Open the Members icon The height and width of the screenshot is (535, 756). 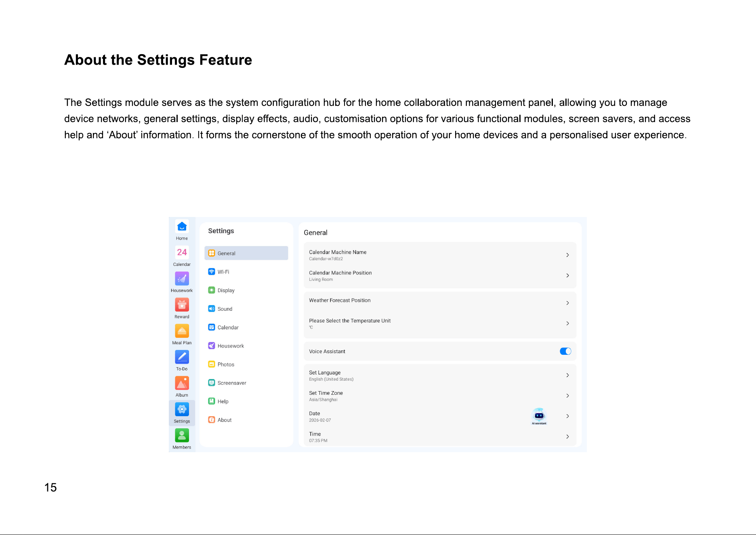coord(182,435)
